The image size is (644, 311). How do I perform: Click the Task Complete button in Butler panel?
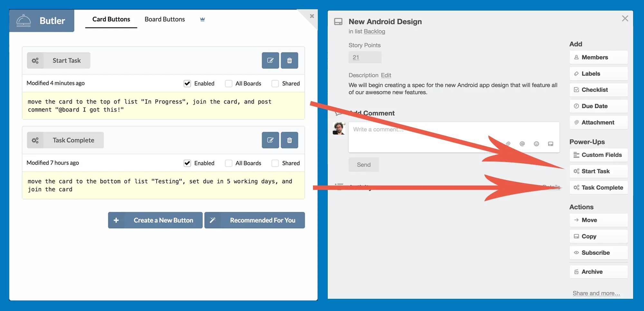tap(65, 140)
